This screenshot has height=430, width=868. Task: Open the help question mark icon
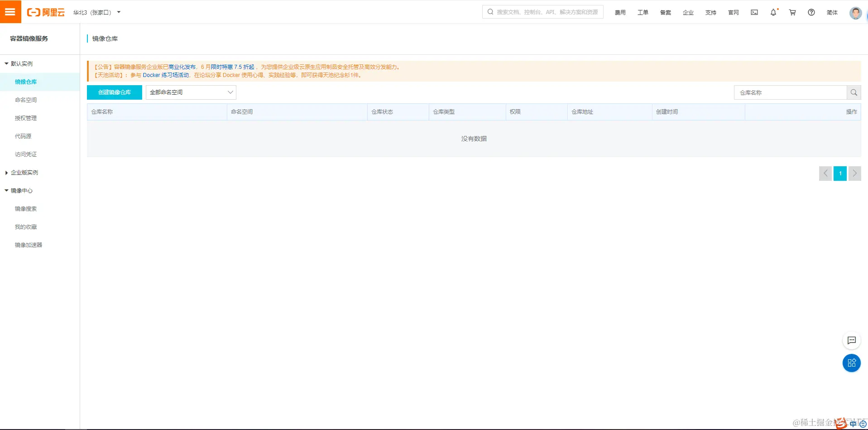[x=811, y=12]
